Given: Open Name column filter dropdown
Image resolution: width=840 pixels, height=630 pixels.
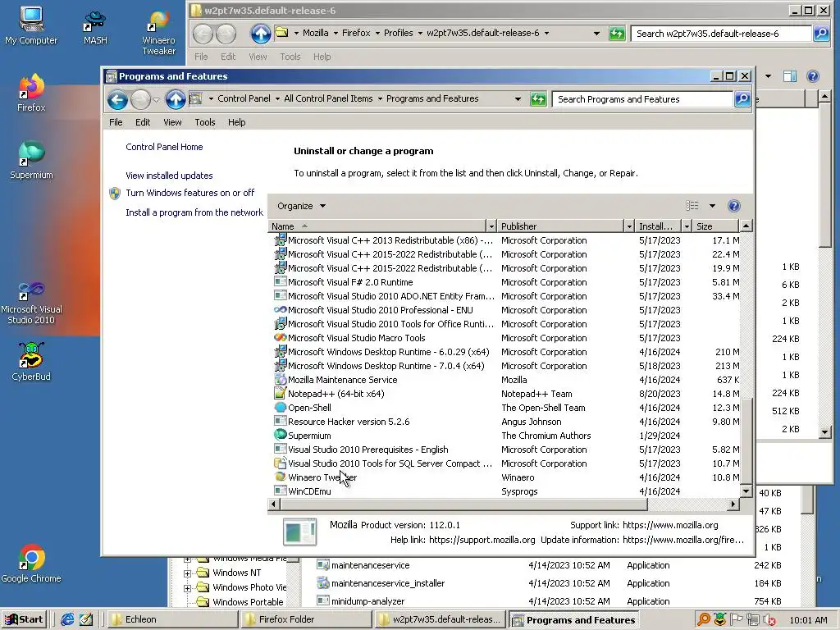Looking at the screenshot, I should pyautogui.click(x=491, y=226).
